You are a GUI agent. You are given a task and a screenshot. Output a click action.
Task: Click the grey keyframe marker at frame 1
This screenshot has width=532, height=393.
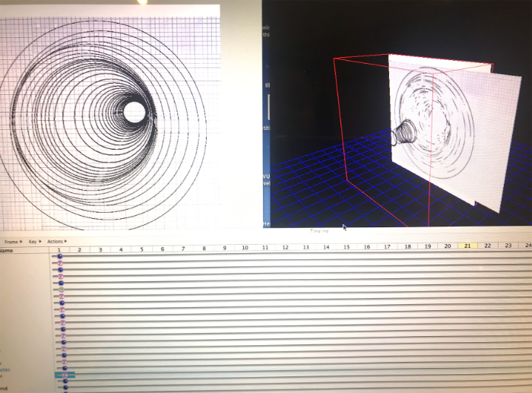click(62, 290)
